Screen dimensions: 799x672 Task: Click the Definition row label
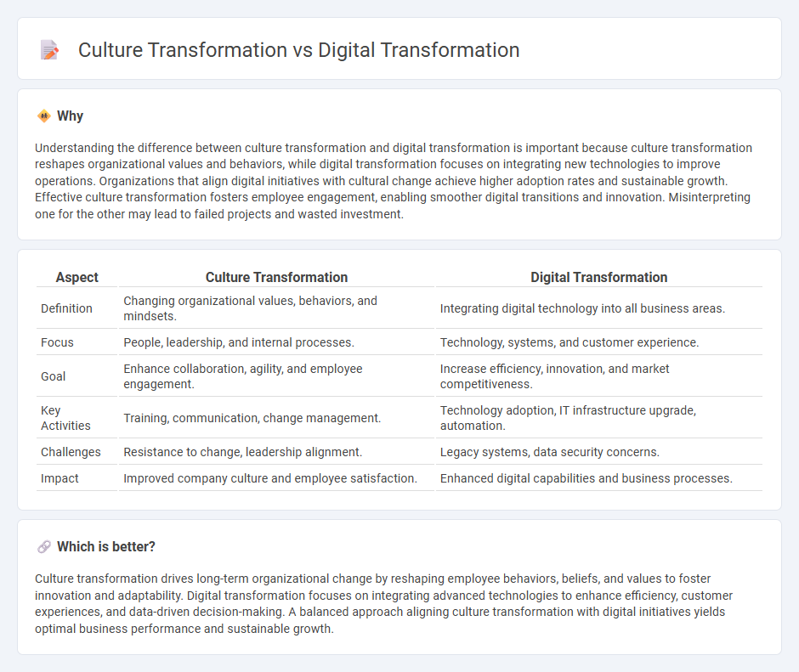pos(66,308)
